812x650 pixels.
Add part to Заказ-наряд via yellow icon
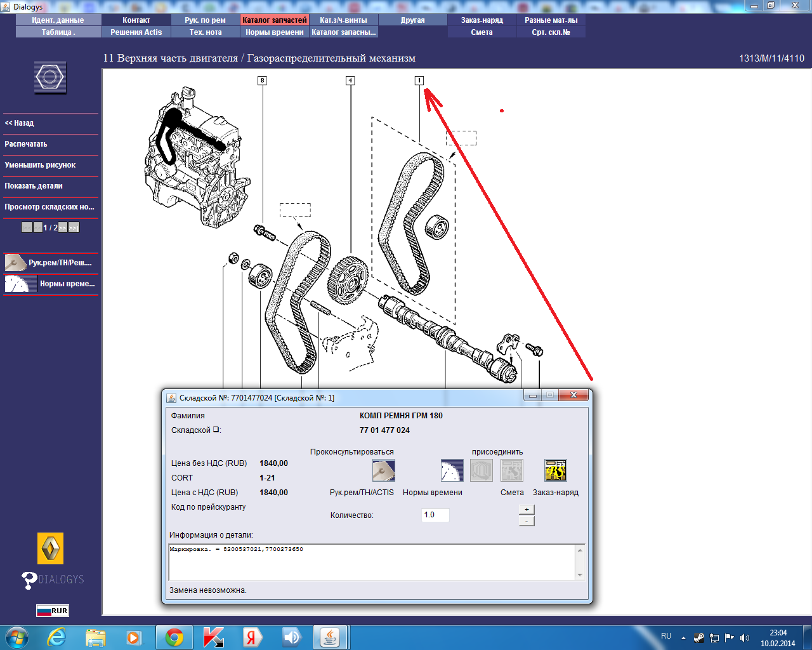click(x=556, y=470)
